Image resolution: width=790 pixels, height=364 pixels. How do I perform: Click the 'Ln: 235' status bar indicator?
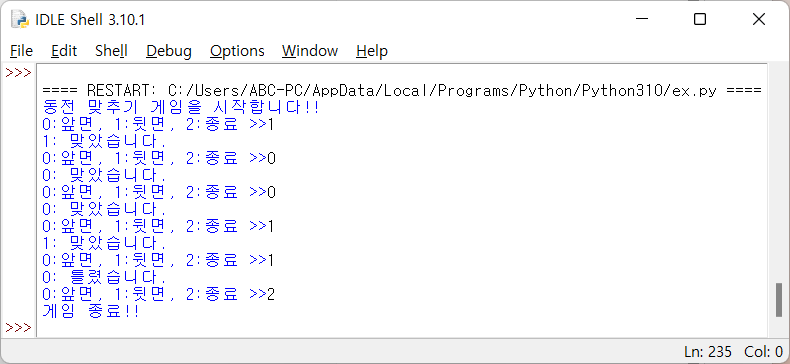(708, 351)
